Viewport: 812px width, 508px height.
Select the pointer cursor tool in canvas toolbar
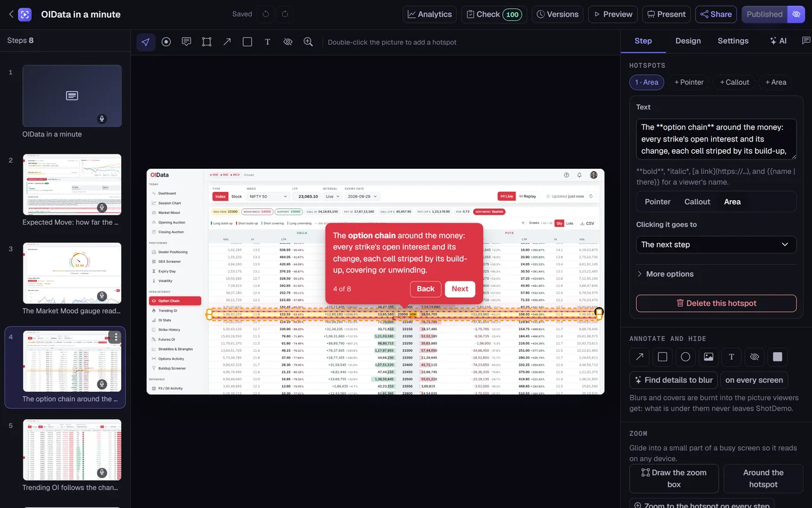pyautogui.click(x=146, y=42)
